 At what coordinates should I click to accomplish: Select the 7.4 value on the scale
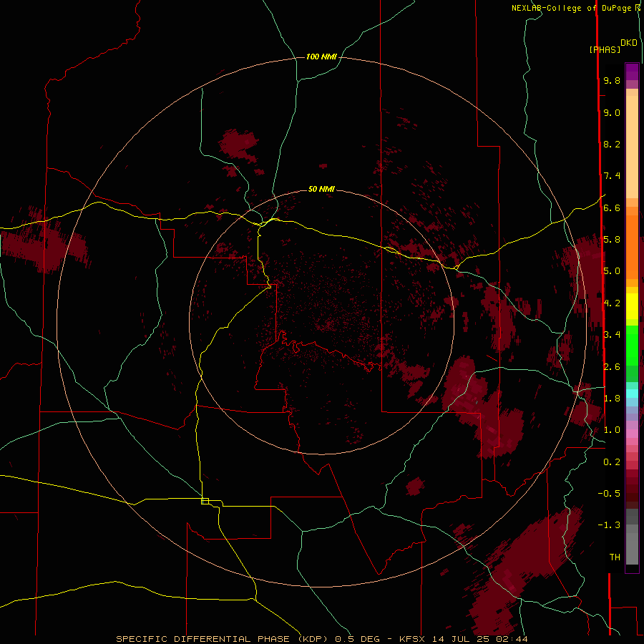pyautogui.click(x=612, y=176)
